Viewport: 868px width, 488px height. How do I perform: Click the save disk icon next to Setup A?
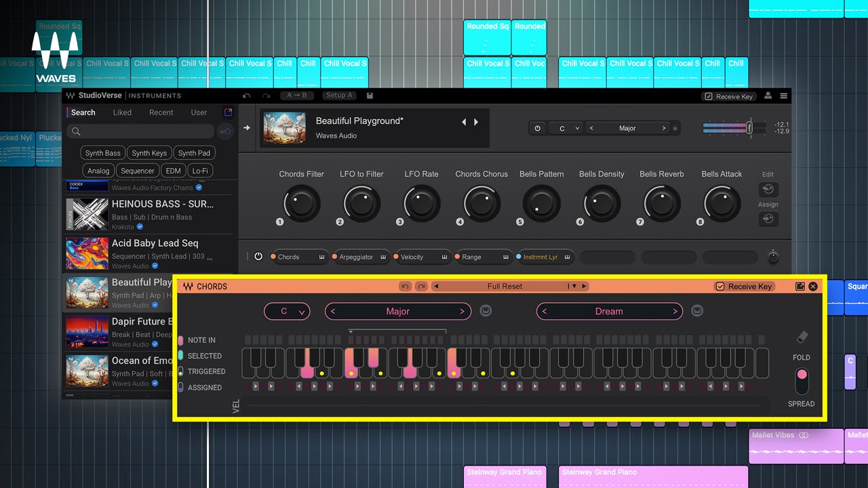370,96
